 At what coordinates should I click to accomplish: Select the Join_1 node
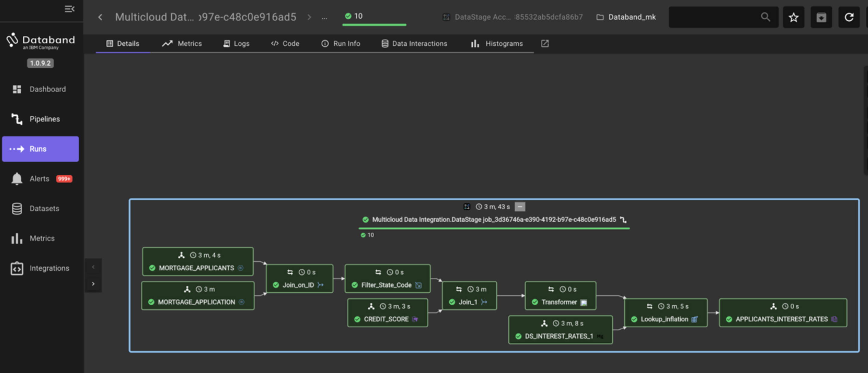pos(469,296)
